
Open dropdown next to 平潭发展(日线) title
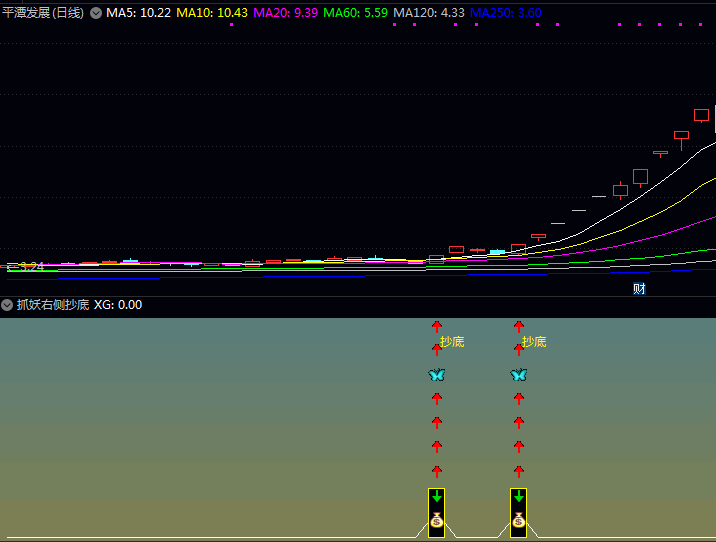(x=96, y=13)
